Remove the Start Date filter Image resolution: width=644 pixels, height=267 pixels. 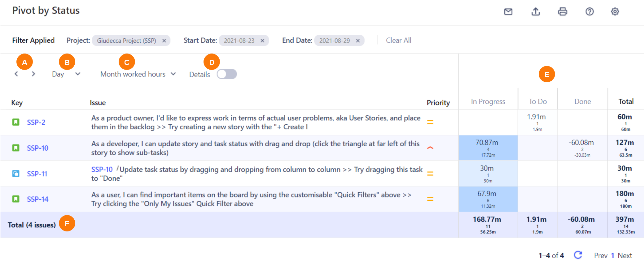click(262, 41)
